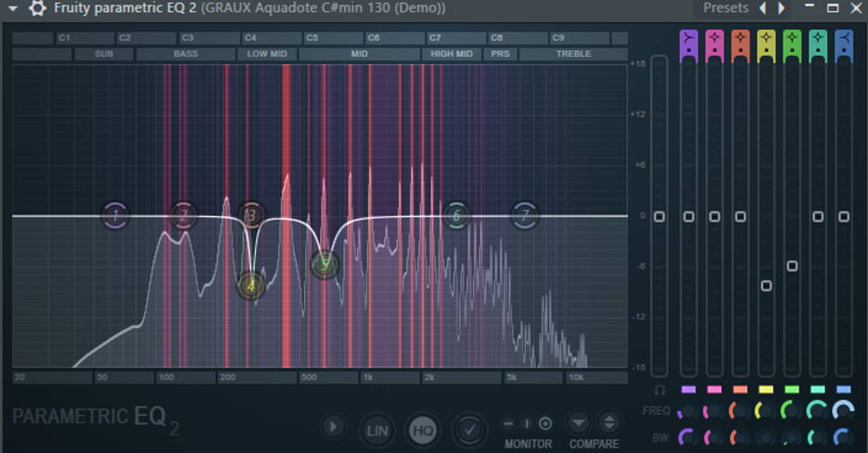This screenshot has width=868, height=453.
Task: Set monitor to circle dot option
Action: coord(545,423)
